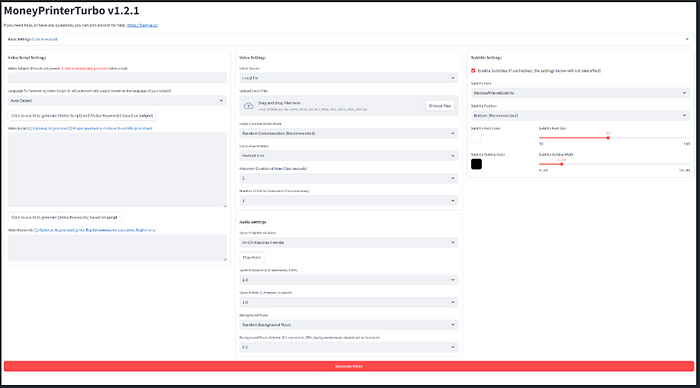Viewport: 700px width, 388px height.
Task: Click the generate Video Keywords from script button
Action: click(64, 217)
